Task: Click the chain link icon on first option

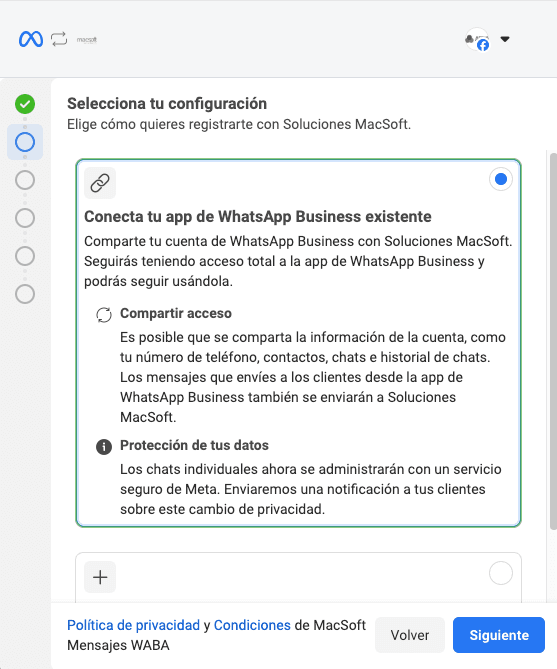Action: (x=100, y=183)
